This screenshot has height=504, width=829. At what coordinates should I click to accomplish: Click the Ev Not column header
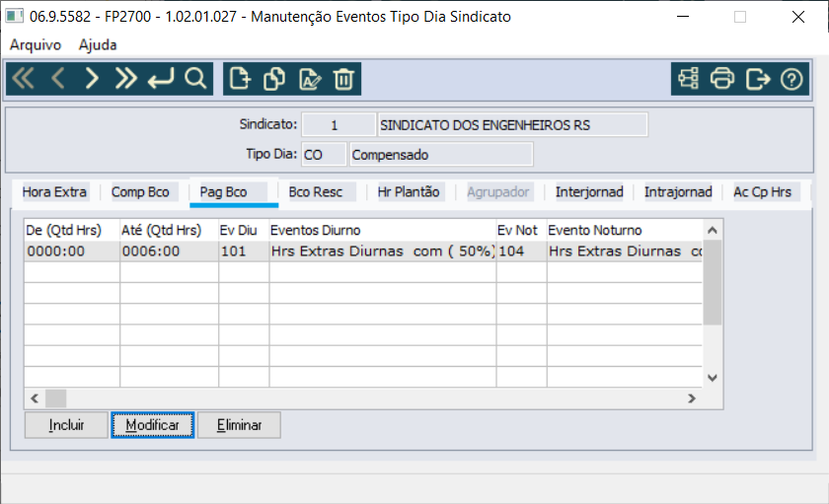point(521,231)
